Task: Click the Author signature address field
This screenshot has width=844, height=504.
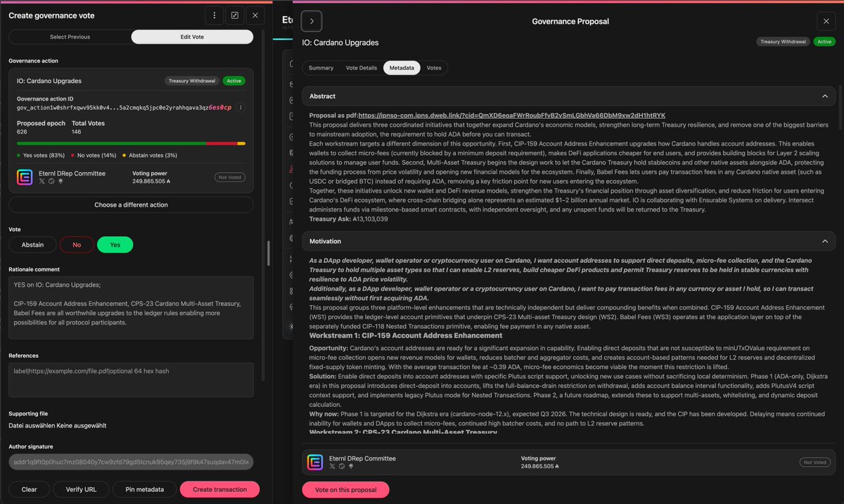Action: (x=131, y=462)
